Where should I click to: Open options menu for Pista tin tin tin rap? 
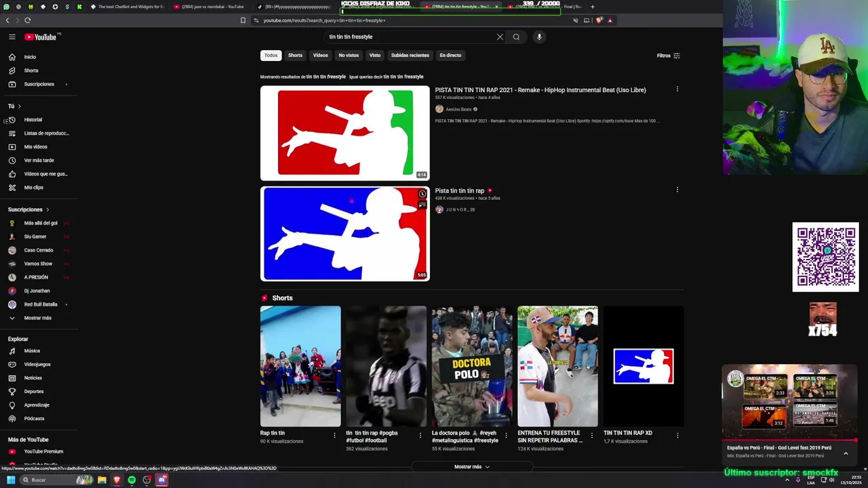click(677, 190)
